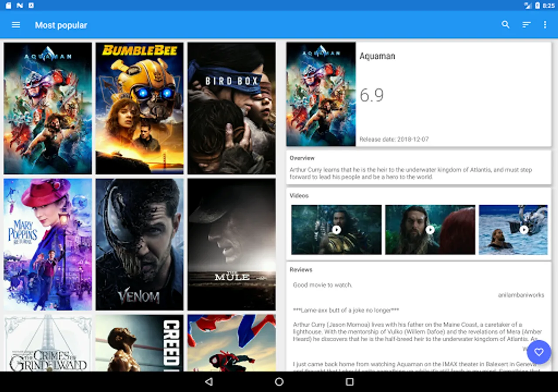Open the sort order icon
Screen dimensions: 558x392
pyautogui.click(x=527, y=25)
